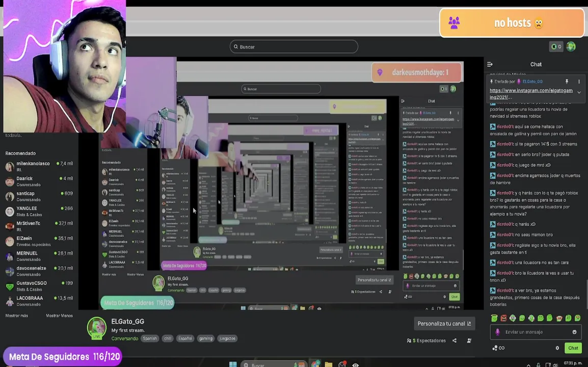
Task: Collapse list with Mostrar Menos
Action: click(59, 316)
